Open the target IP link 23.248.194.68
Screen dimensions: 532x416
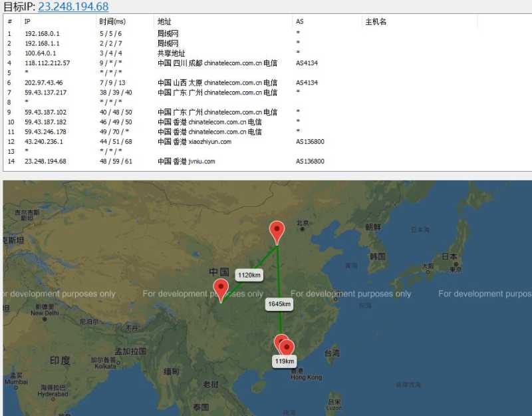tap(73, 7)
